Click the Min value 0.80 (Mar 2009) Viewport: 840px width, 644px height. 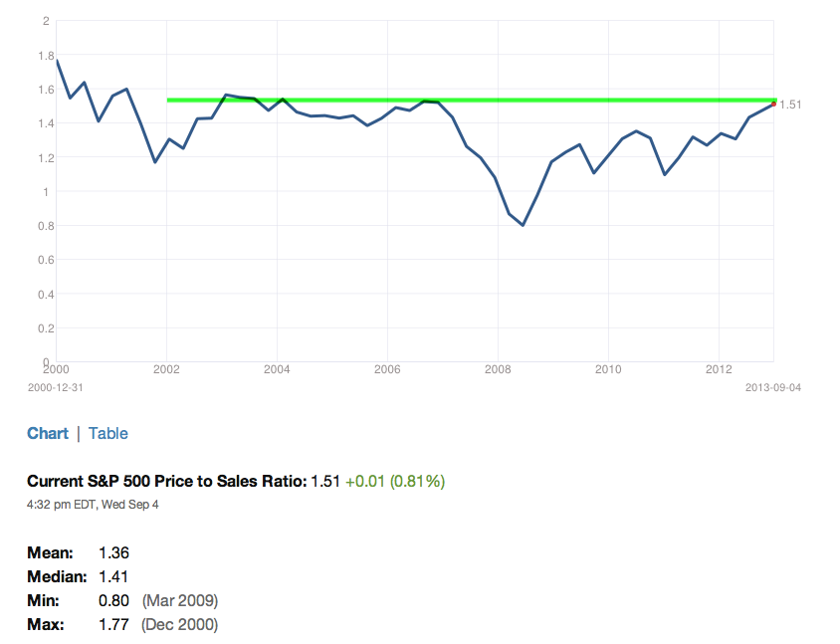(158, 600)
